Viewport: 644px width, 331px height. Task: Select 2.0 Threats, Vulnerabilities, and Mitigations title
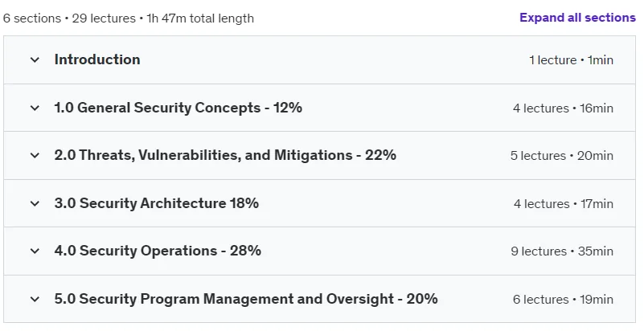click(225, 155)
